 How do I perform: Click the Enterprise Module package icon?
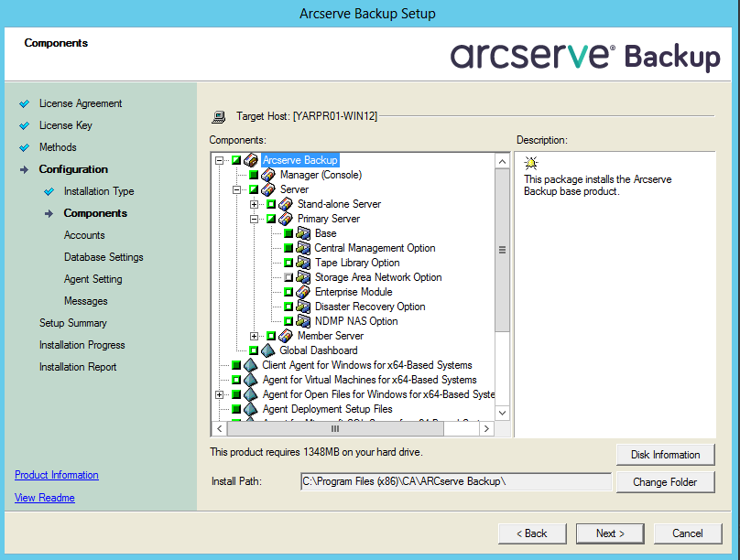point(302,292)
